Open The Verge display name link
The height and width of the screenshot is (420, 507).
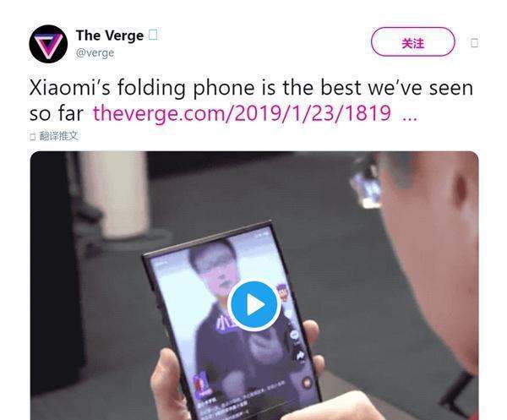coord(110,35)
